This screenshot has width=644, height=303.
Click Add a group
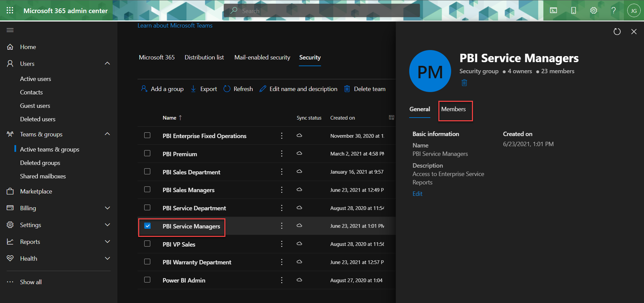click(x=162, y=89)
